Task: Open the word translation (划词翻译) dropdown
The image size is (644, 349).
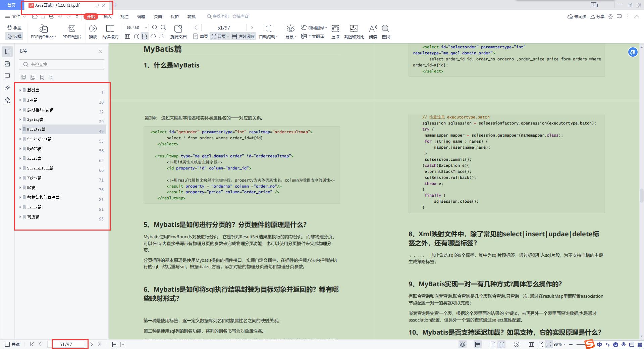Action: 314,28
